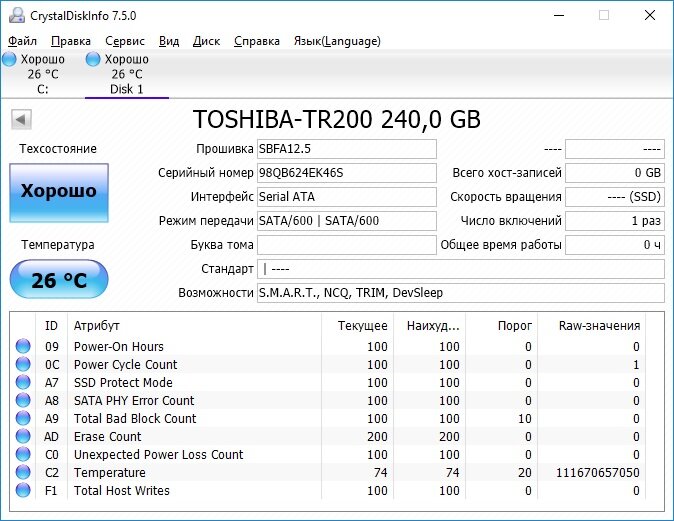This screenshot has width=674, height=521.
Task: Click the Атрибут column header
Action: [194, 326]
